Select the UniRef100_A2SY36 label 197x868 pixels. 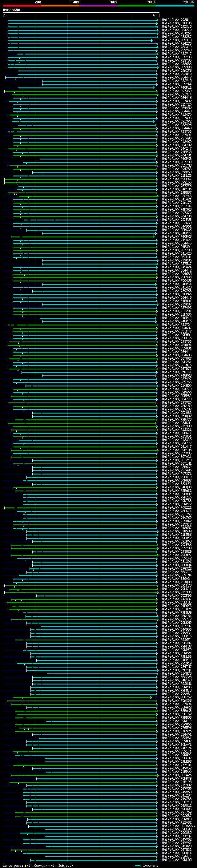[x=177, y=57]
